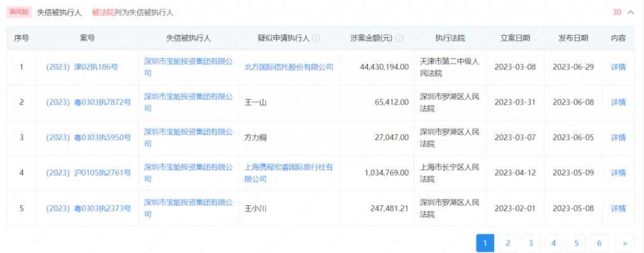Open case (2023) 津02执186号

click(x=82, y=67)
